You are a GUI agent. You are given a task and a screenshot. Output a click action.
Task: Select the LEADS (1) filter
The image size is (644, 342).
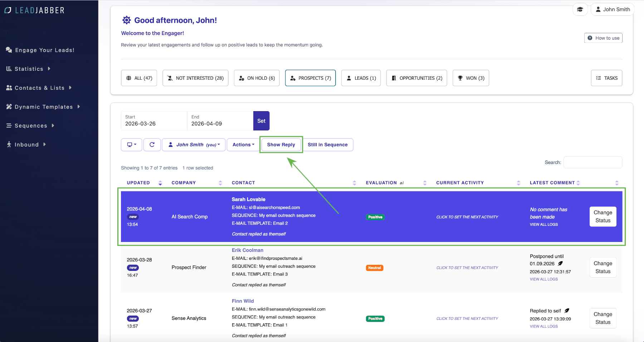coord(361,78)
